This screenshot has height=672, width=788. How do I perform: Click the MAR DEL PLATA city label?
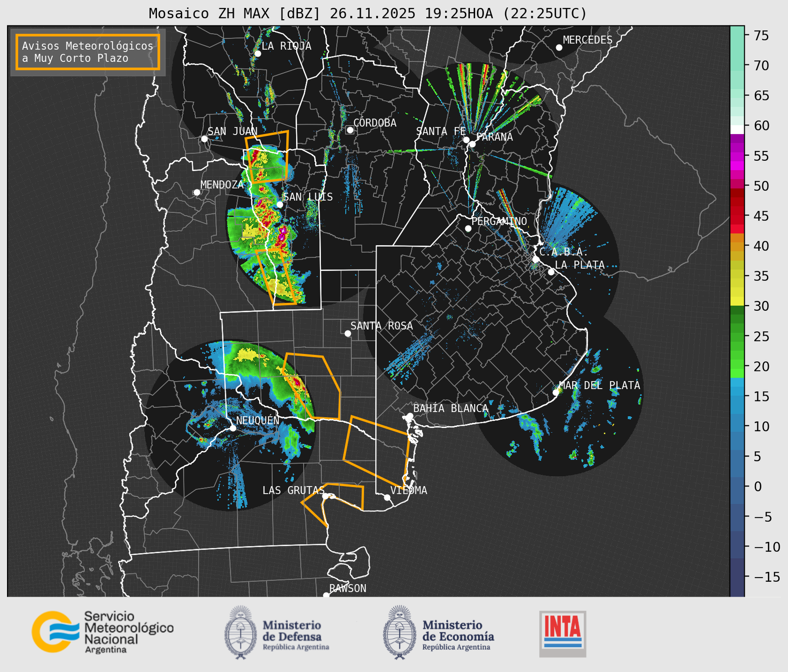[599, 385]
